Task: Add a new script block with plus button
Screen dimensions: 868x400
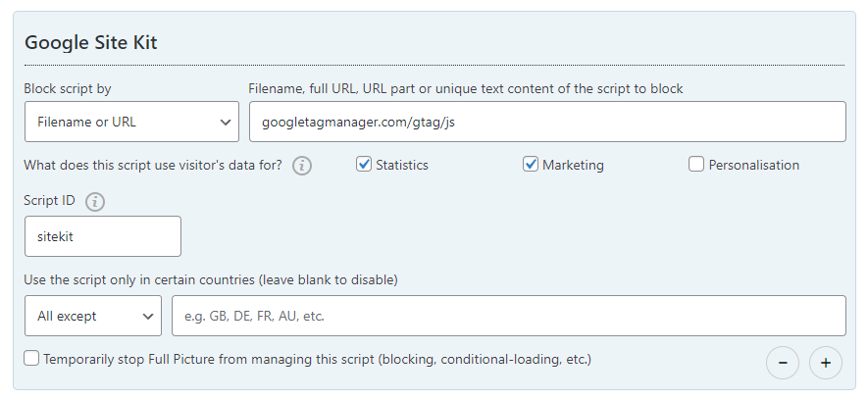Action: pos(826,363)
